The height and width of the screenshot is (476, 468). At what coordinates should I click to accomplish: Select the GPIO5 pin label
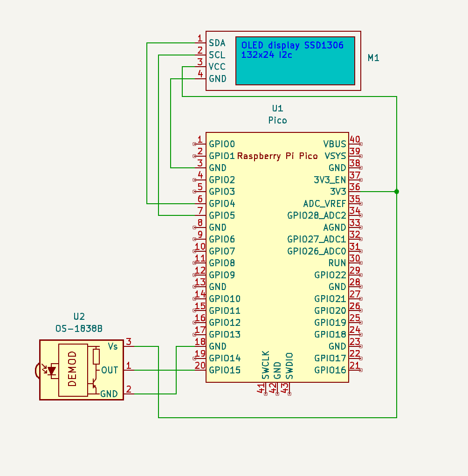222,215
